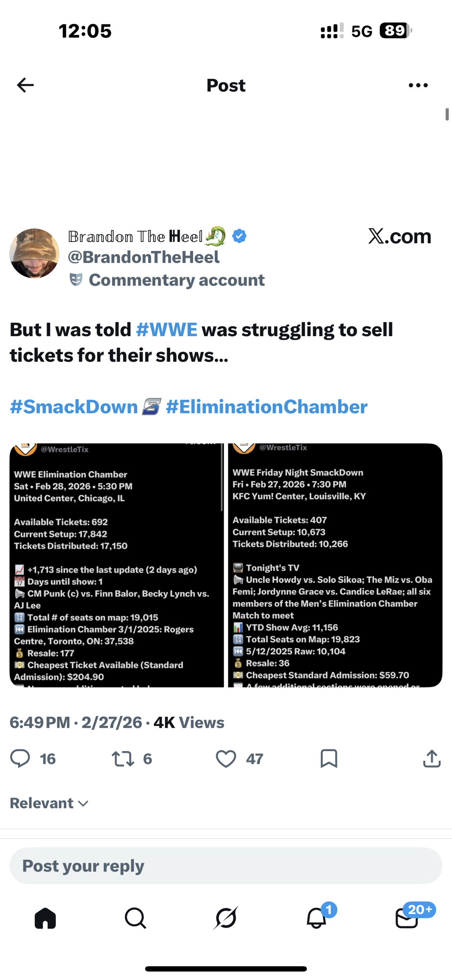Screen dimensions: 452x980
Task: Tap the reply speech bubble icon
Action: (21, 759)
